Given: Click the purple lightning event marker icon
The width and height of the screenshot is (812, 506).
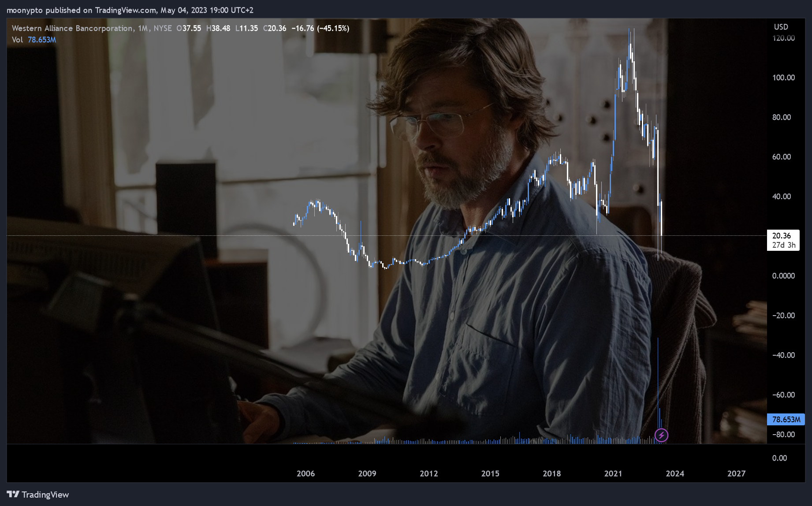Looking at the screenshot, I should point(661,435).
